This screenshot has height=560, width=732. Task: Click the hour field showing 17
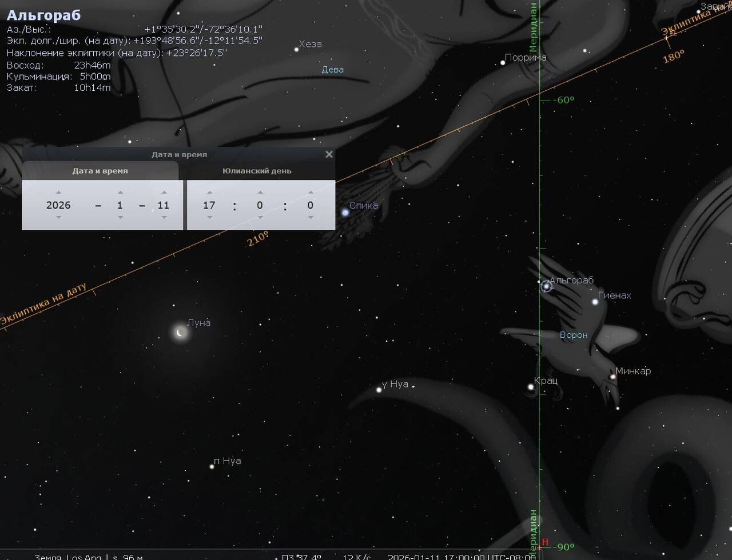pos(209,205)
